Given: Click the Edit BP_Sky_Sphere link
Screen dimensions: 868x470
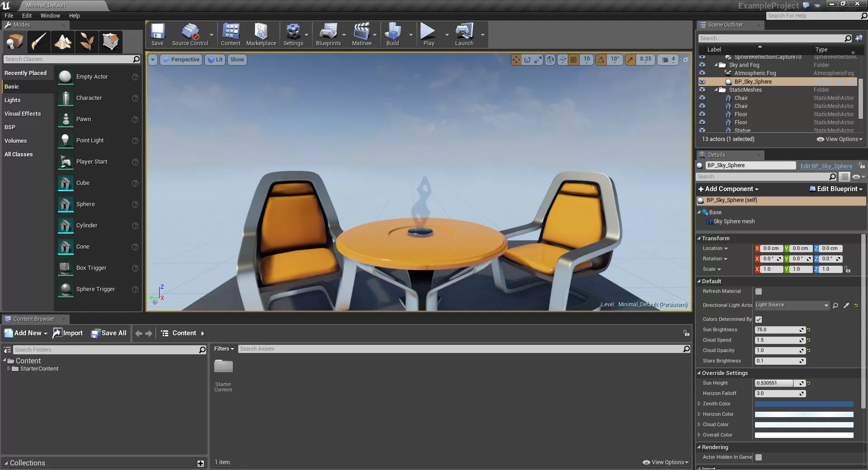Looking at the screenshot, I should (x=826, y=166).
